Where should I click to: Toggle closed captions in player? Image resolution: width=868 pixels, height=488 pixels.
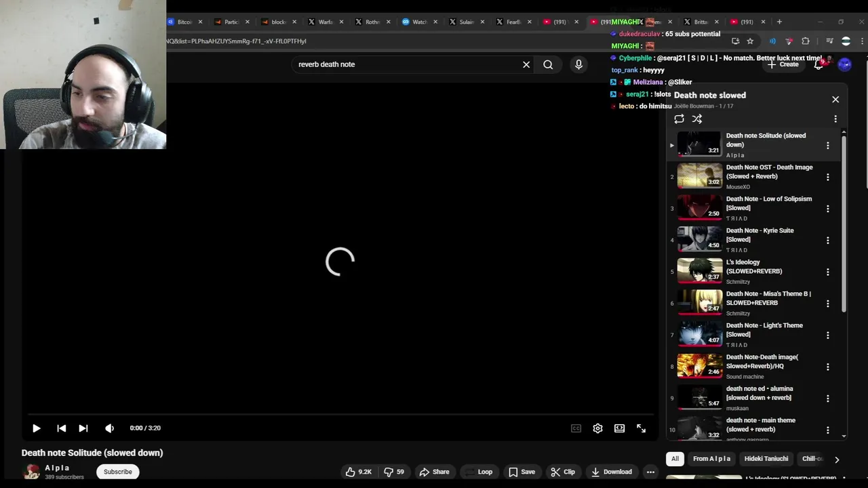point(576,428)
